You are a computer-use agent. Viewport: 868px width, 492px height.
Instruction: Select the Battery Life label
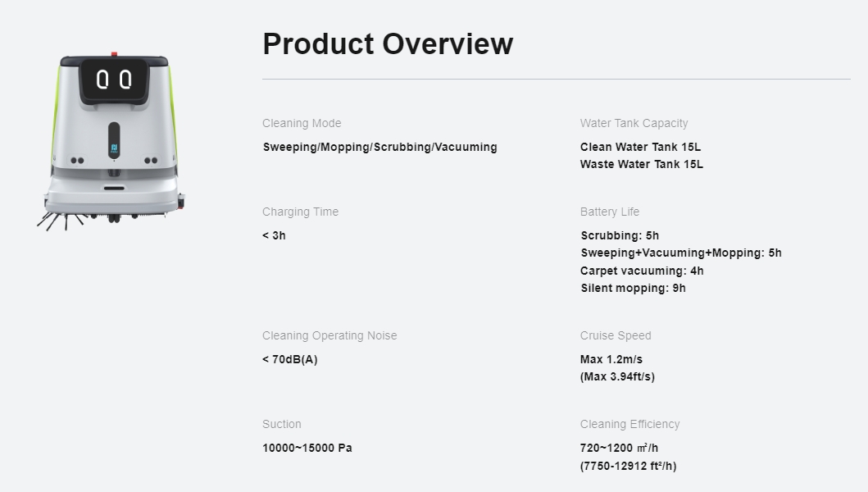(610, 212)
